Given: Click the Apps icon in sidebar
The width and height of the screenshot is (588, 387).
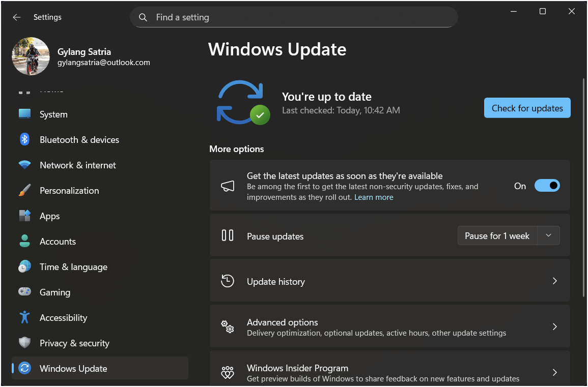Looking at the screenshot, I should pyautogui.click(x=25, y=216).
